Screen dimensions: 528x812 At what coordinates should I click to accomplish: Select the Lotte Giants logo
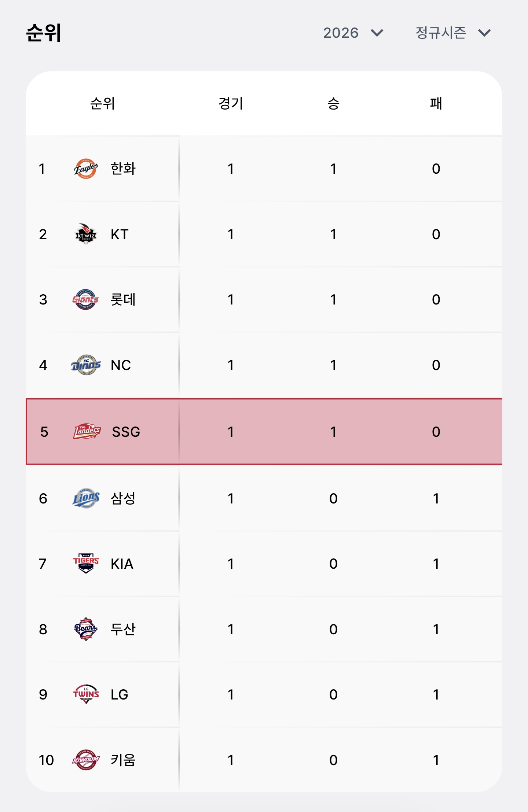85,299
